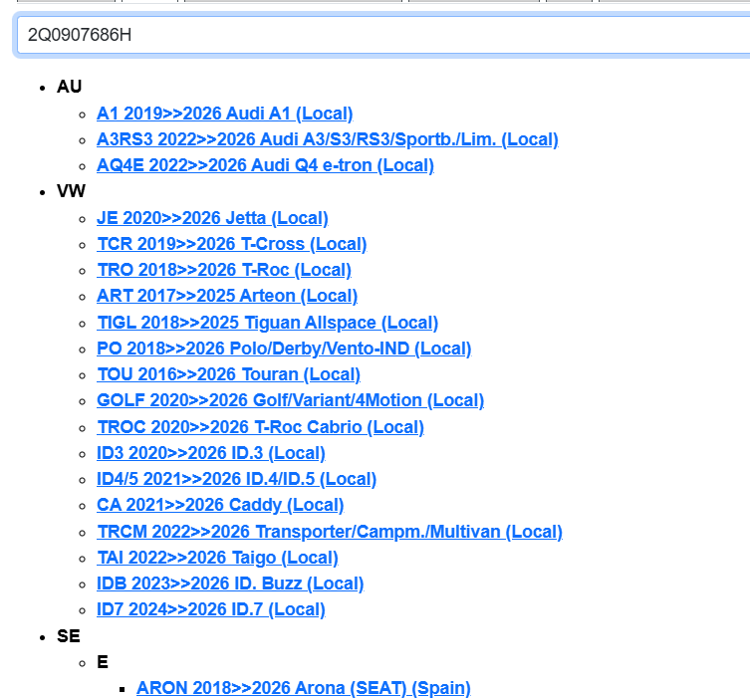Open Tiguan Allspace 2018>>2025 link
Image resolution: width=750 pixels, height=700 pixels.
[267, 323]
